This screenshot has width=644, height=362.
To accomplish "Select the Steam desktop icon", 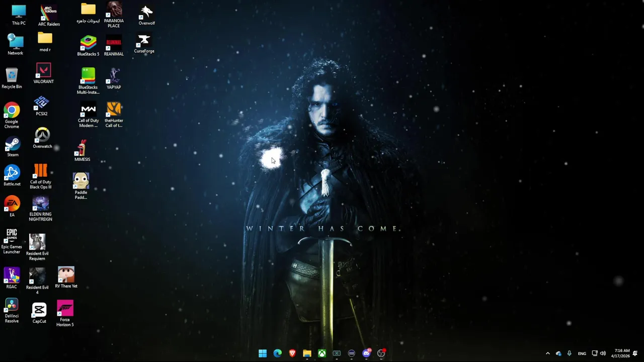I will coord(13,147).
